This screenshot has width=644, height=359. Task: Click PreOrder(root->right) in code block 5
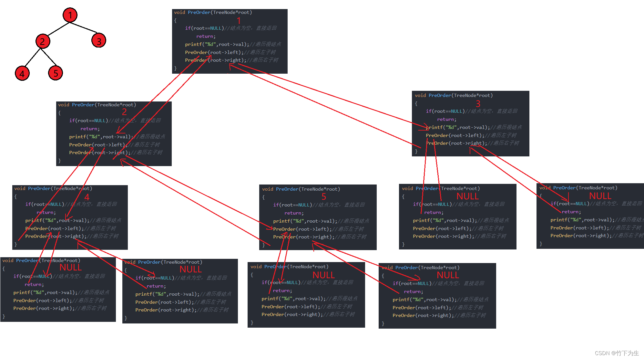point(320,237)
